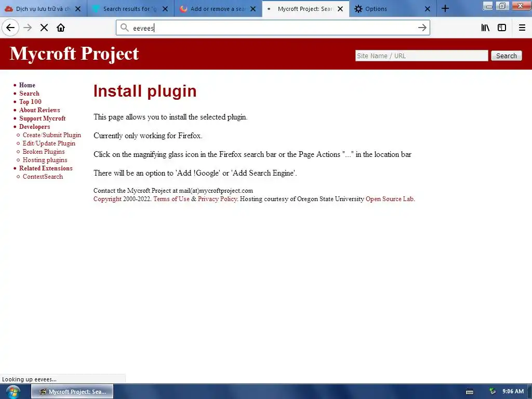Image resolution: width=532 pixels, height=399 pixels.
Task: Open the Top 100 link
Action: 30,102
